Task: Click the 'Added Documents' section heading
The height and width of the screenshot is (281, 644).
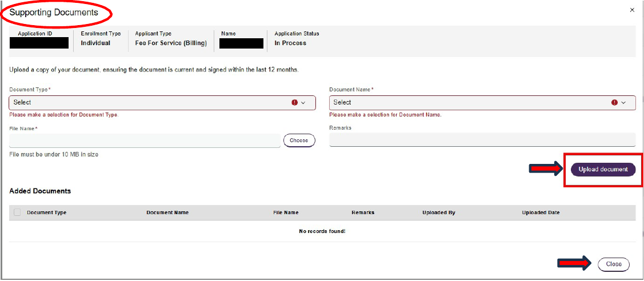Action: pyautogui.click(x=40, y=191)
